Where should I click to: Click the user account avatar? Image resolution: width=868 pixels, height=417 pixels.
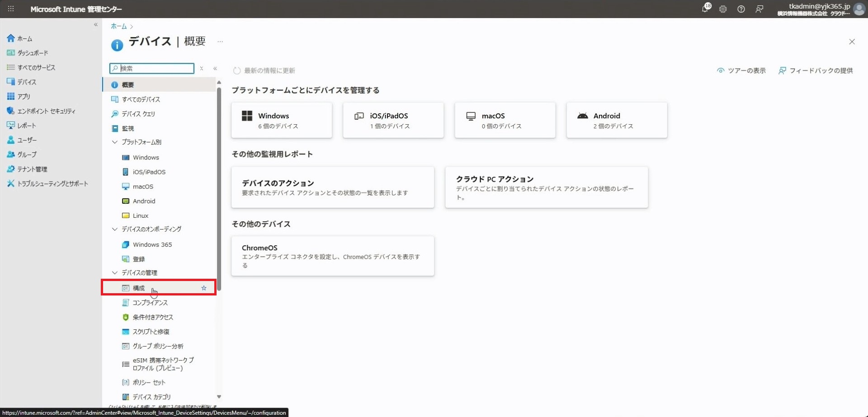click(859, 9)
